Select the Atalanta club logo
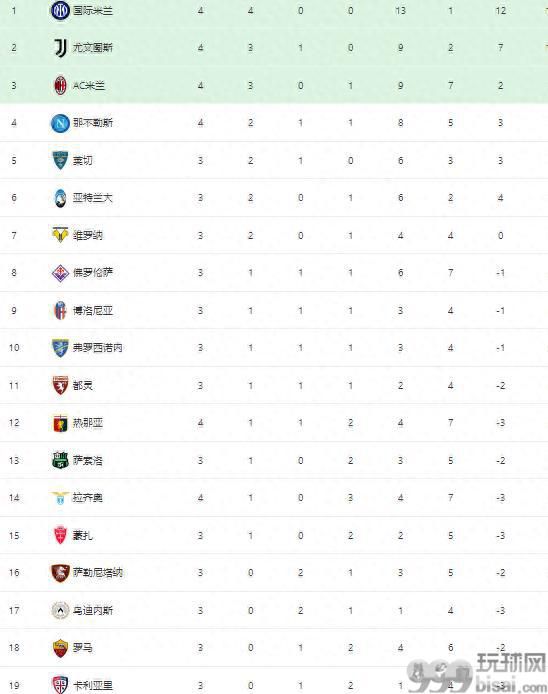This screenshot has width=548, height=694. coord(60,198)
